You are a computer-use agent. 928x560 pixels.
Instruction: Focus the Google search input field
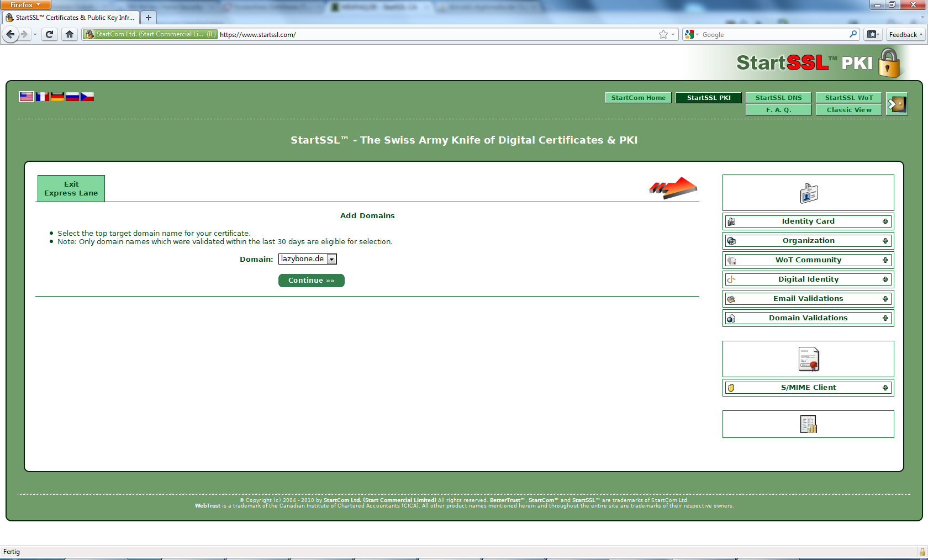[x=774, y=34]
